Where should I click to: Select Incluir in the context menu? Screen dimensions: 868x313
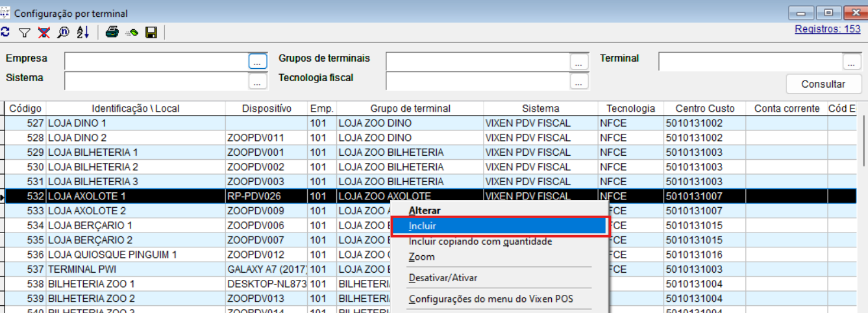click(x=423, y=226)
